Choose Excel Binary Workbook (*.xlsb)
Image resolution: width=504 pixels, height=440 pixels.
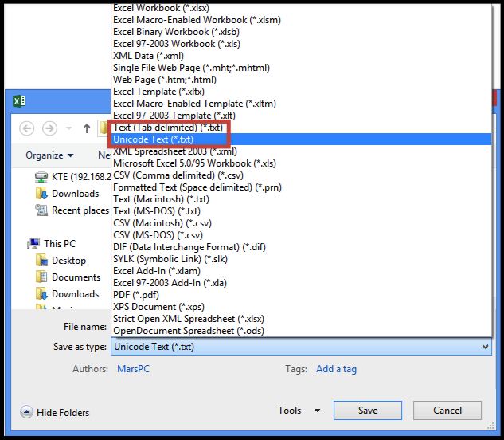click(x=302, y=32)
